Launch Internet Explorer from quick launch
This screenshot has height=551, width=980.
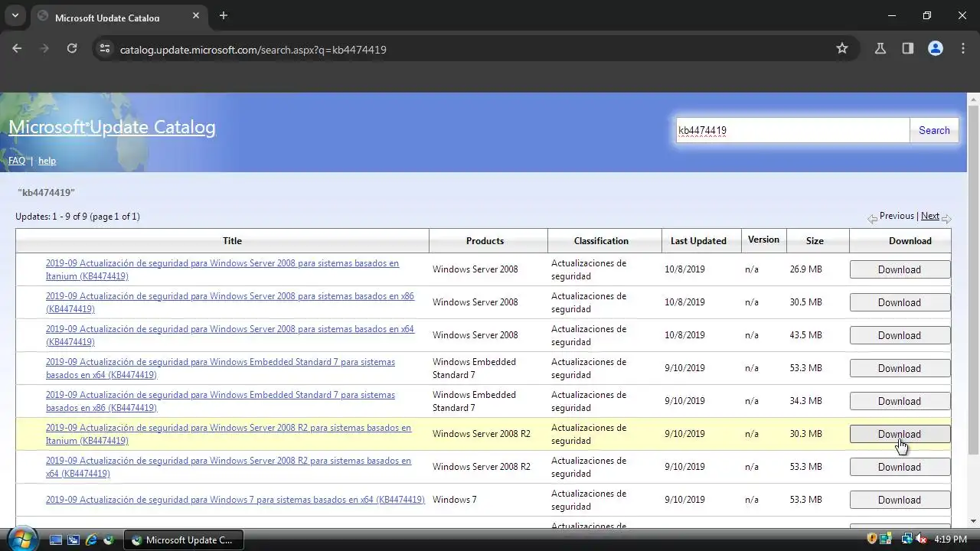(91, 540)
